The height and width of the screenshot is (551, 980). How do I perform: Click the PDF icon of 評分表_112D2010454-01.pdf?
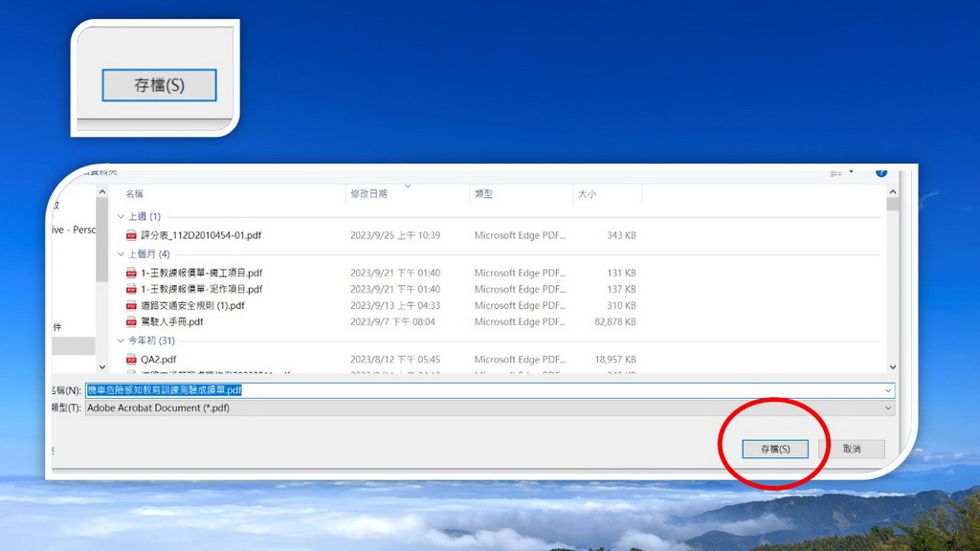[x=132, y=235]
